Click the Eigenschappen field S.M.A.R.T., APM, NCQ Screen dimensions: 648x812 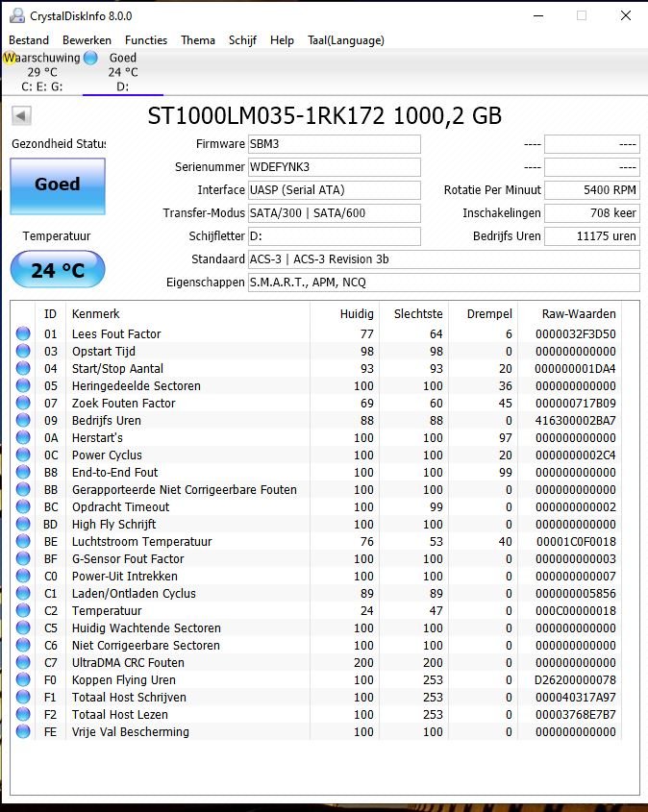click(x=444, y=283)
